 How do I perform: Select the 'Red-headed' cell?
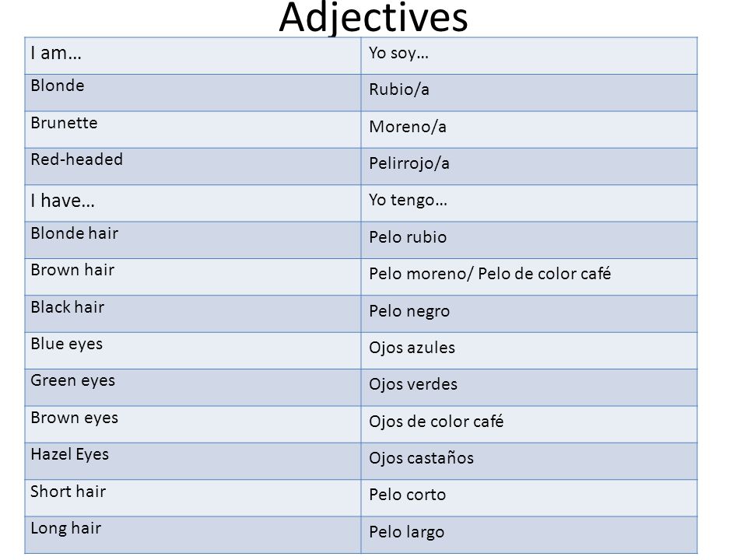point(193,166)
